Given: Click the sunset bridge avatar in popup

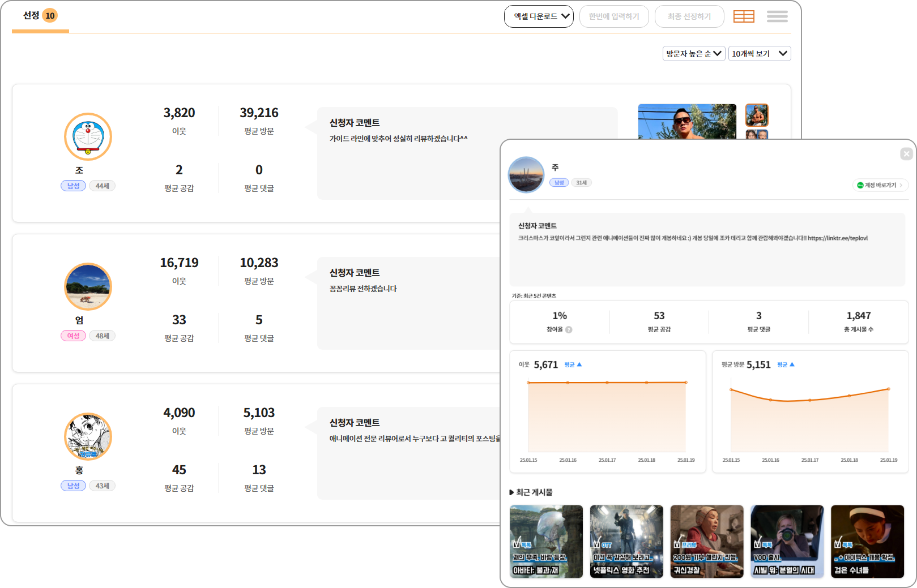Looking at the screenshot, I should click(x=526, y=175).
